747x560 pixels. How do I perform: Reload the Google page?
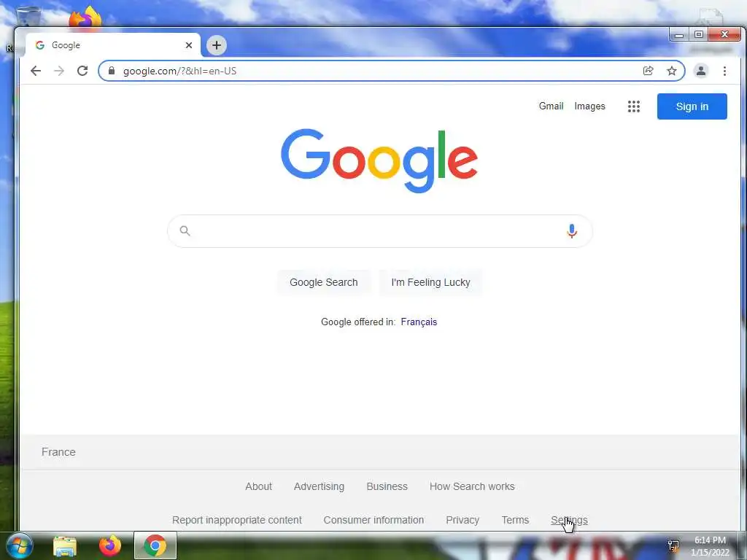[x=82, y=71]
